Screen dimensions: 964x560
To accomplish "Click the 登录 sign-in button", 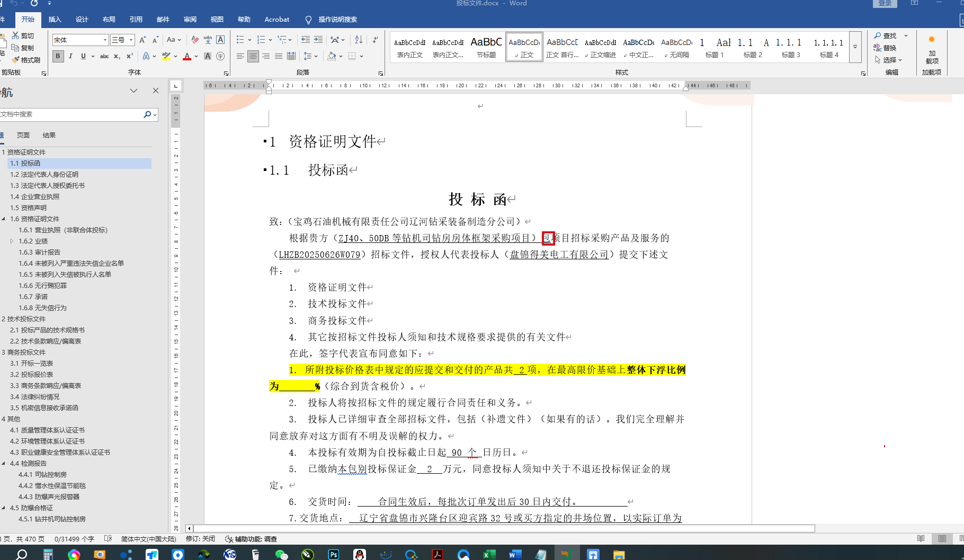I will pyautogui.click(x=885, y=4).
